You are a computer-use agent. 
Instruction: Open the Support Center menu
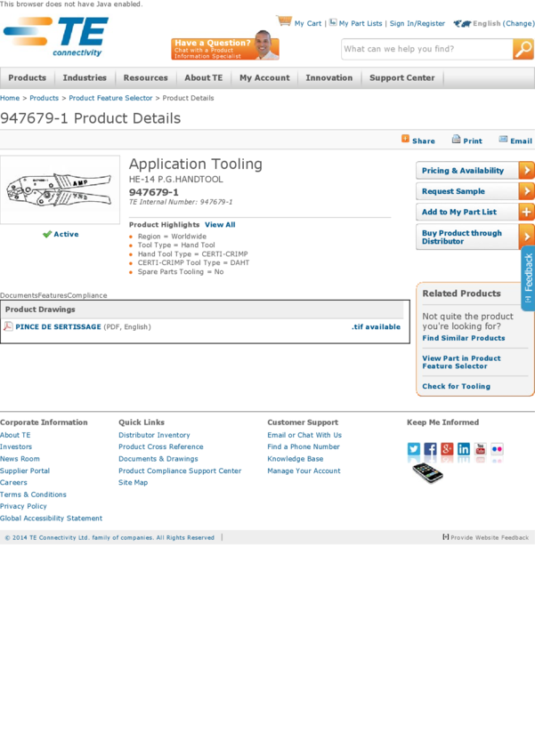click(401, 78)
